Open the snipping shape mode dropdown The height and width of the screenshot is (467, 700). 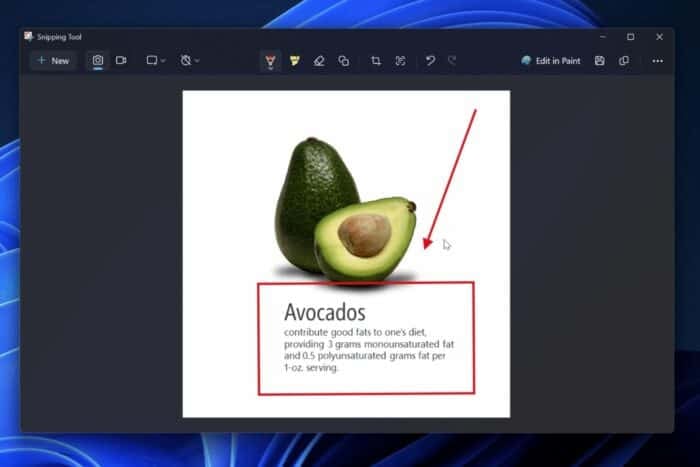(x=156, y=60)
